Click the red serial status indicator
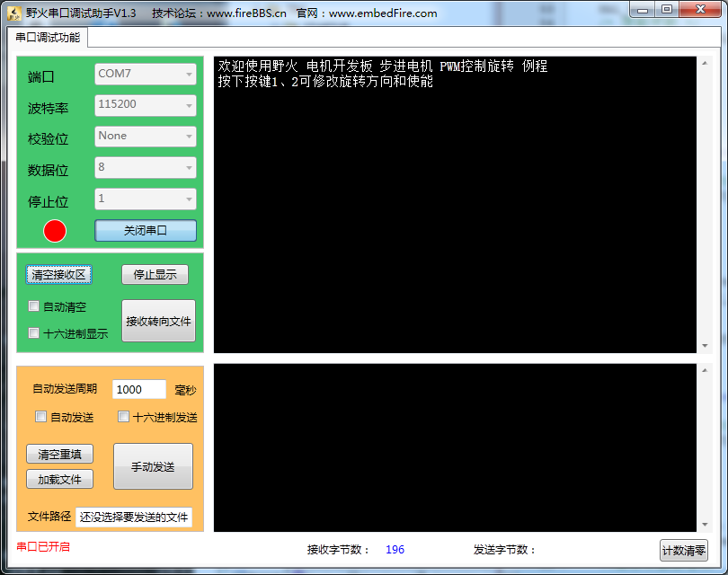This screenshot has height=575, width=728. pyautogui.click(x=55, y=231)
